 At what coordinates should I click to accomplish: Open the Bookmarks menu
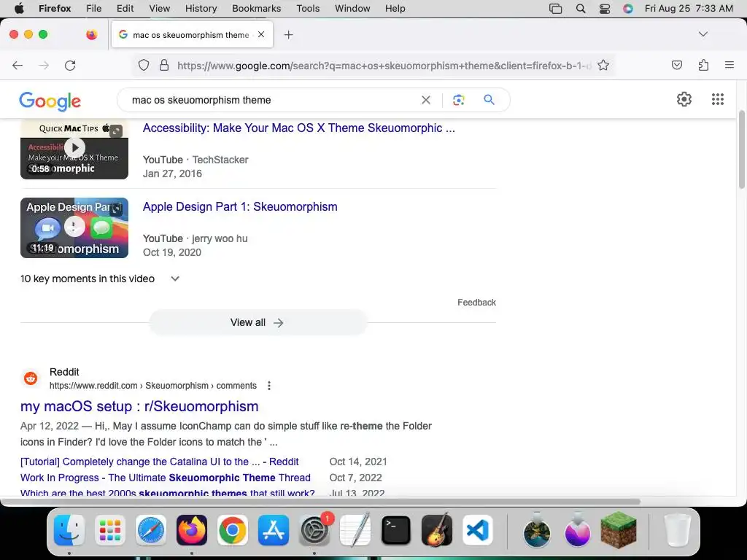256,9
